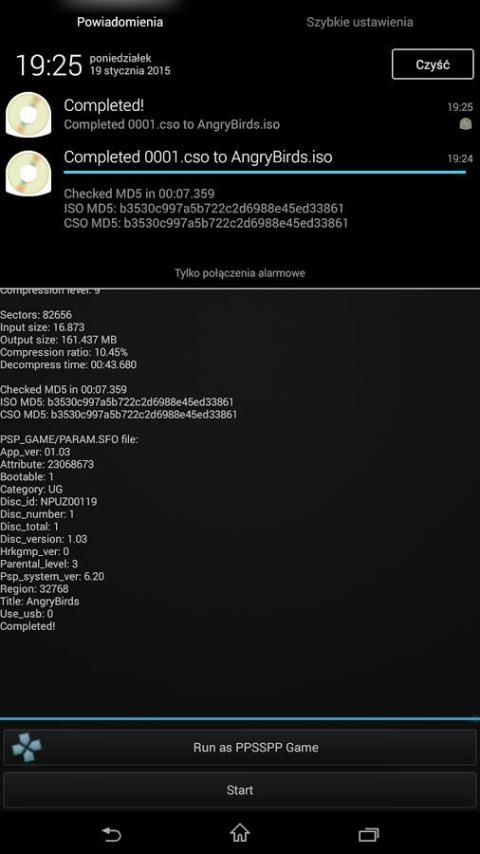Screen dimensions: 480x854
Task: Tap the 19:25 clock
Action: coord(49,65)
